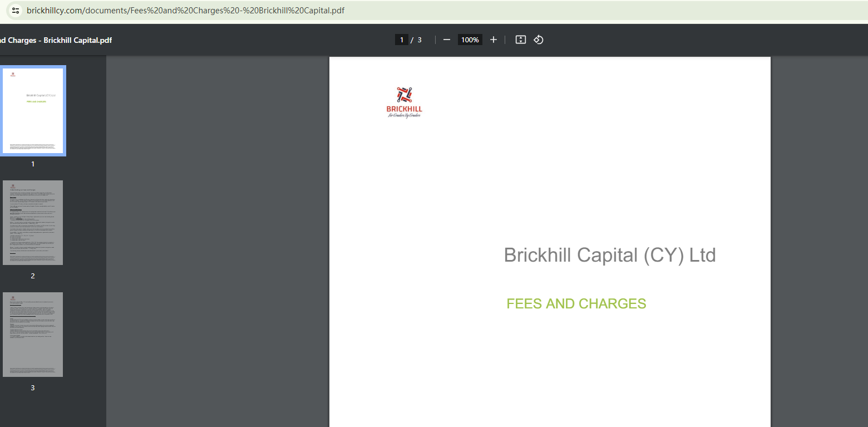Click the 'Charges - Brickhill Capital.pdf' title text
The width and height of the screenshot is (868, 427).
pyautogui.click(x=56, y=40)
